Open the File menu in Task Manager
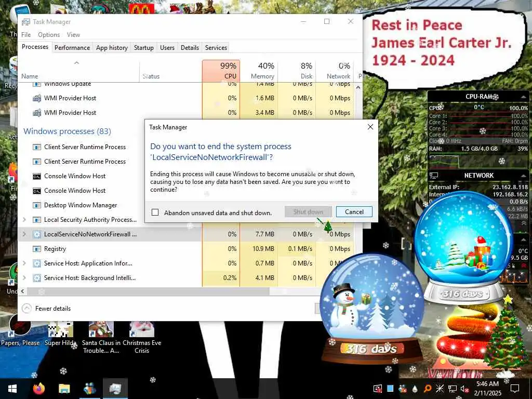This screenshot has height=399, width=532. click(26, 35)
